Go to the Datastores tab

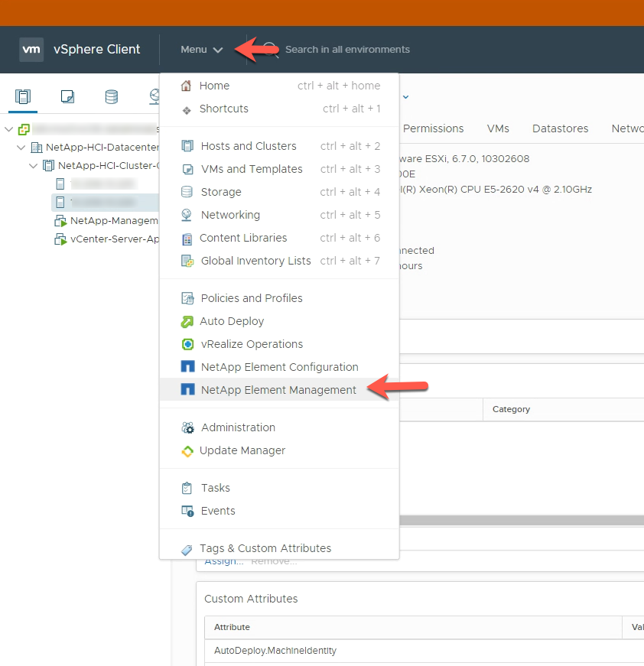[561, 128]
